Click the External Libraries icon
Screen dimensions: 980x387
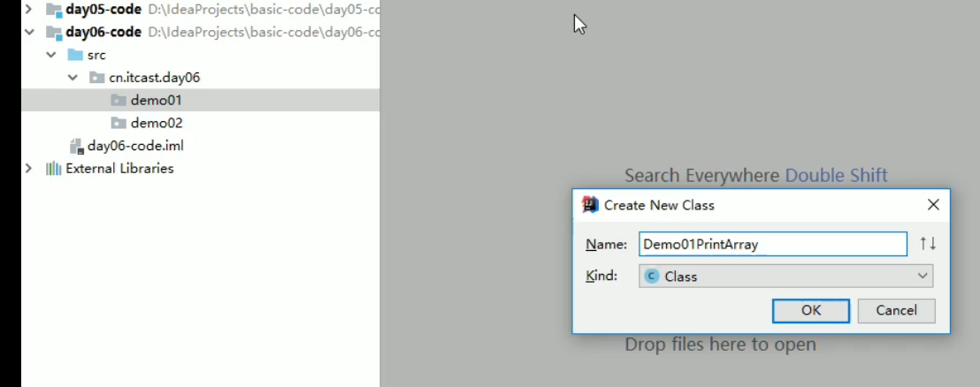coord(54,169)
